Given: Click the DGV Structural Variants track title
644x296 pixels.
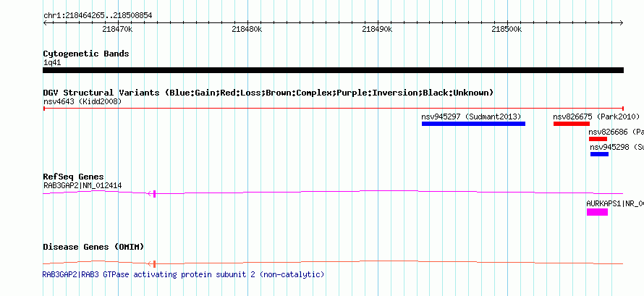Looking at the screenshot, I should click(x=268, y=93).
